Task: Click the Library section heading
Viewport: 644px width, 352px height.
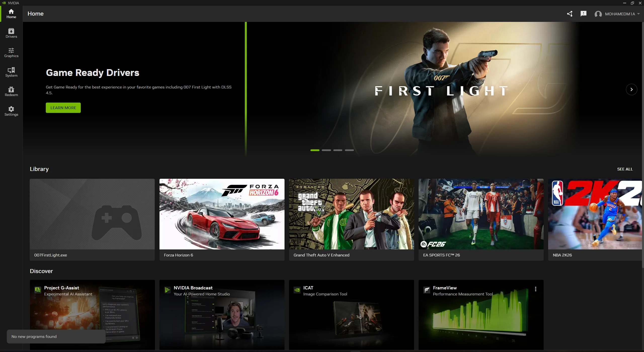Action: pyautogui.click(x=39, y=169)
